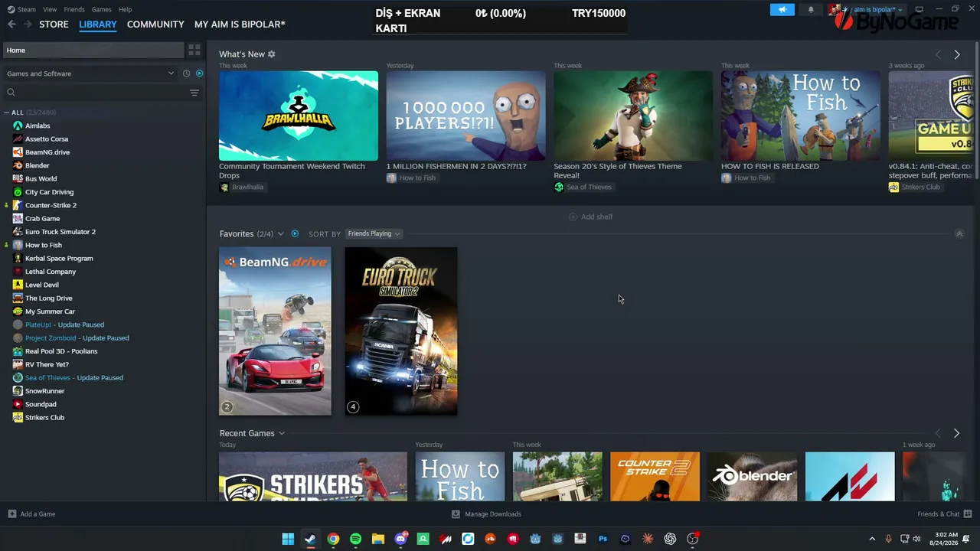Go back with the navigation arrow
Viewport: 980px width, 551px height.
point(11,24)
